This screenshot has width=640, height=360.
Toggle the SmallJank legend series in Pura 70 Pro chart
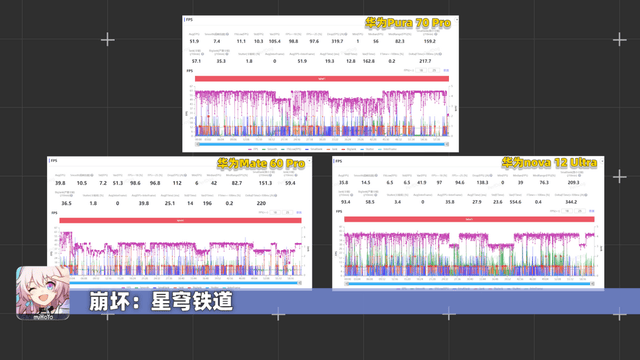point(314,149)
